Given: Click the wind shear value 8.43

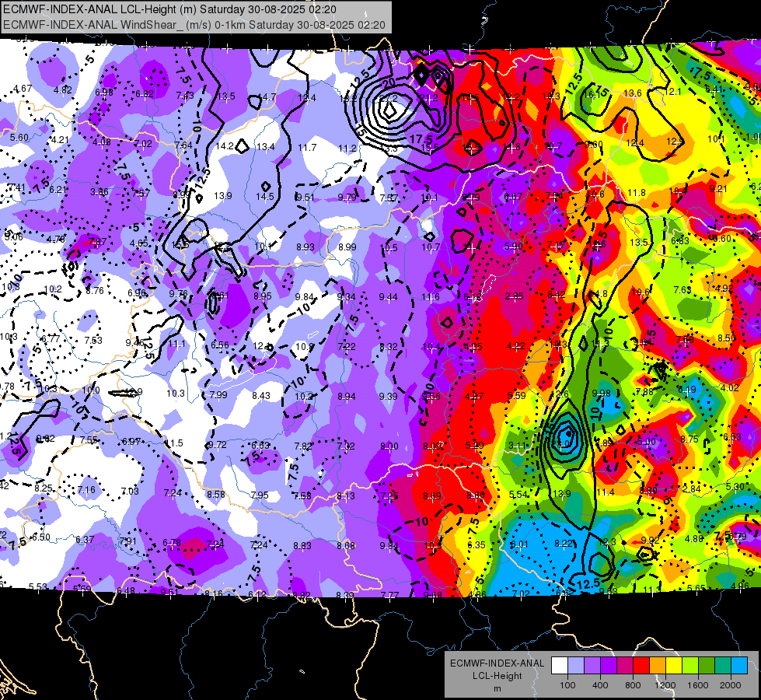Looking at the screenshot, I should (x=261, y=395).
